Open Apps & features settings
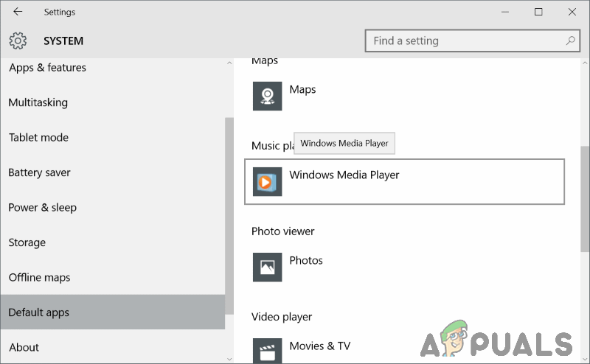590x364 pixels. pyautogui.click(x=47, y=68)
